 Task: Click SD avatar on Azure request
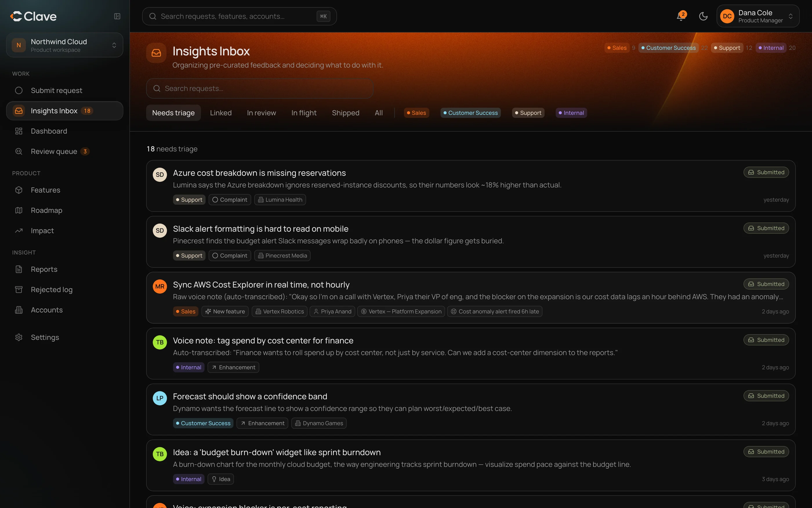[x=160, y=175]
